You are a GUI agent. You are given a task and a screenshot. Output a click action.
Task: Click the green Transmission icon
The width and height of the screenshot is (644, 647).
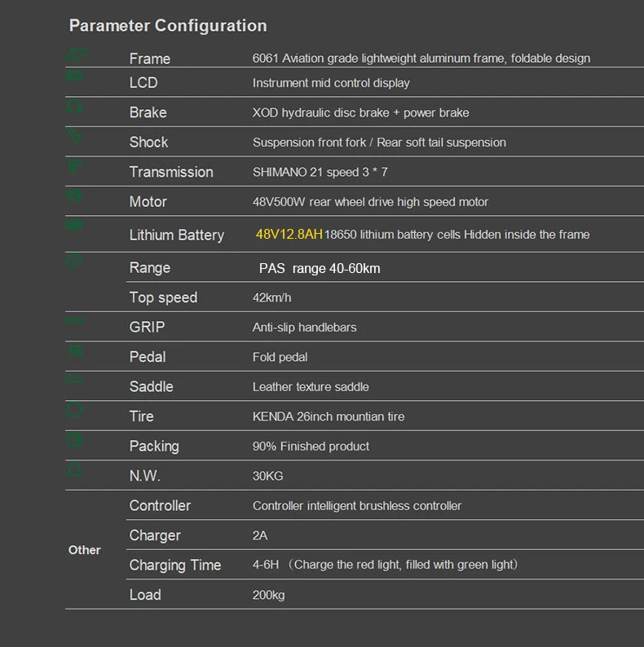[x=74, y=166]
